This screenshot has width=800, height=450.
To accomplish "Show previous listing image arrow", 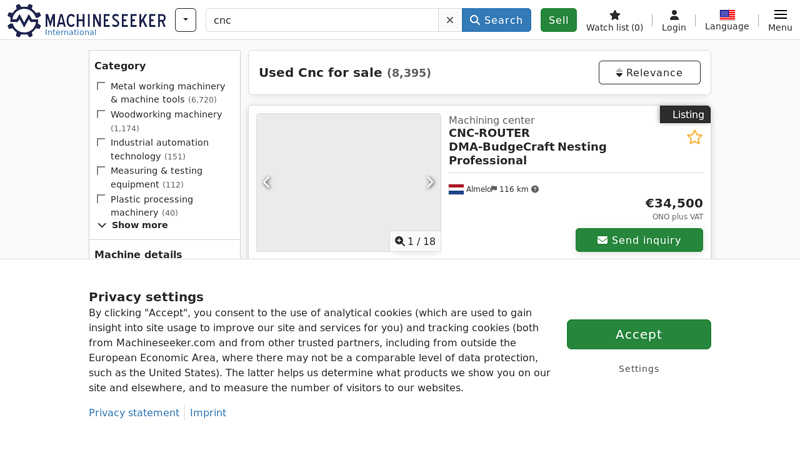I will pyautogui.click(x=267, y=182).
